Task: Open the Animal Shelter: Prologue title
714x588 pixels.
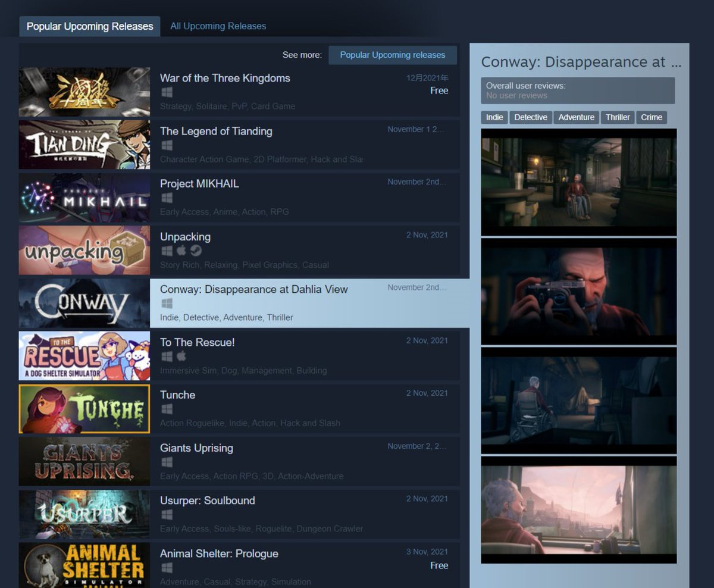Action: 219,553
